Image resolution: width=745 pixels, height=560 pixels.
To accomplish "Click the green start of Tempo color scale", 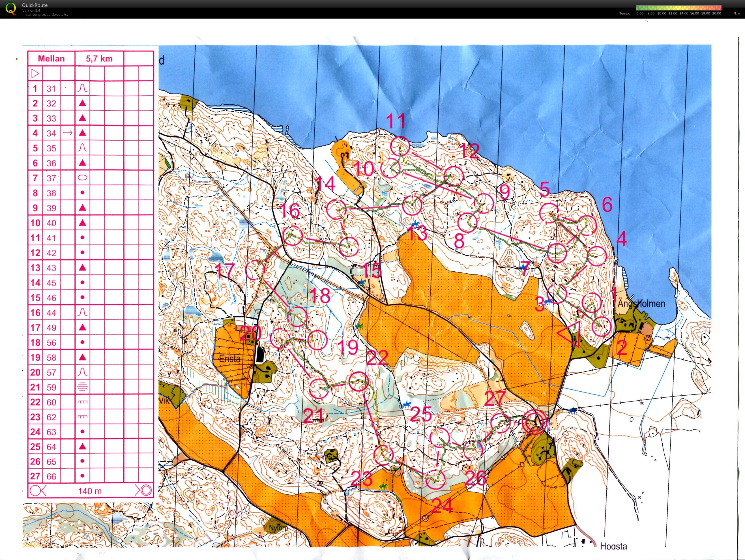I will [x=637, y=8].
